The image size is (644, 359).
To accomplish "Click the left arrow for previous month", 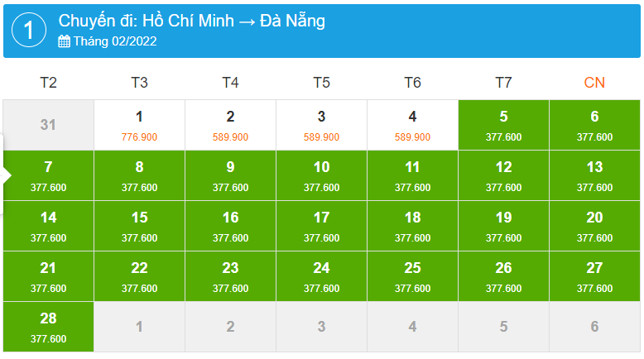I will pos(7,175).
